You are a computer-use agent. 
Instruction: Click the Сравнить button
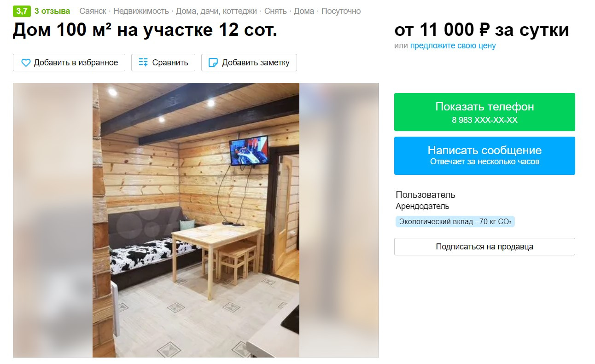(163, 63)
